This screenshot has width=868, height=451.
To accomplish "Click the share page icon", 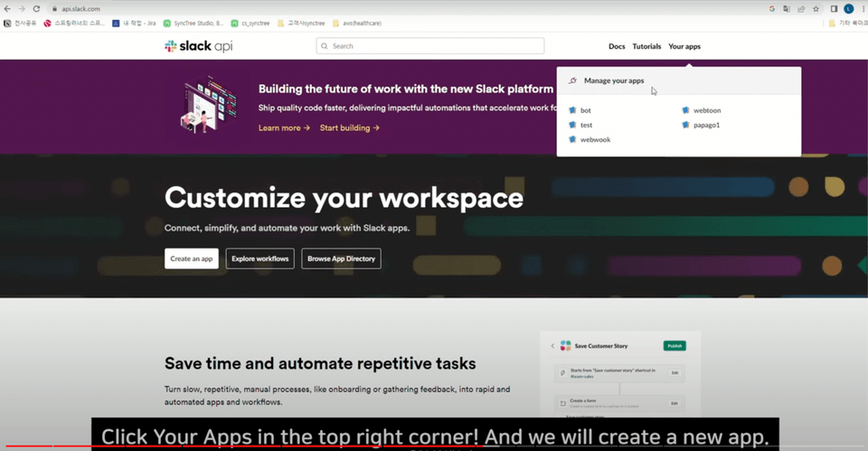I will point(801,9).
